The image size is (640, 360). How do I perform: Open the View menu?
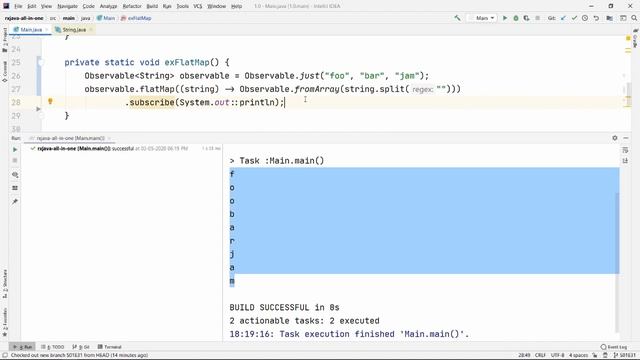[47, 6]
